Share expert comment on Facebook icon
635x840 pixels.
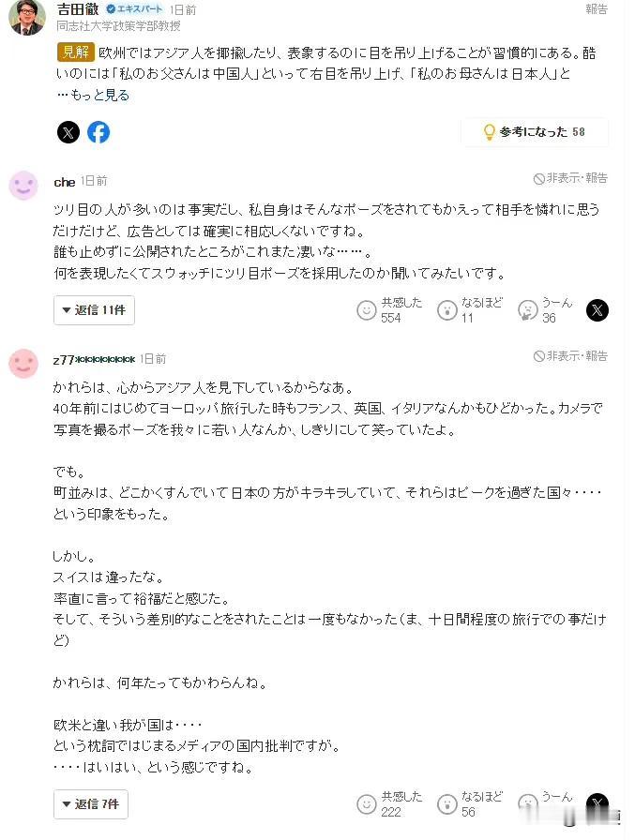[98, 132]
